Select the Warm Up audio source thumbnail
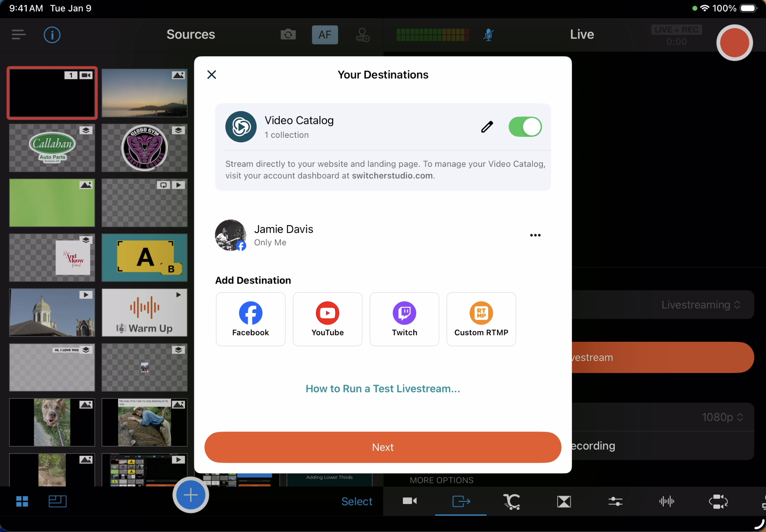The height and width of the screenshot is (532, 766). pos(144,313)
